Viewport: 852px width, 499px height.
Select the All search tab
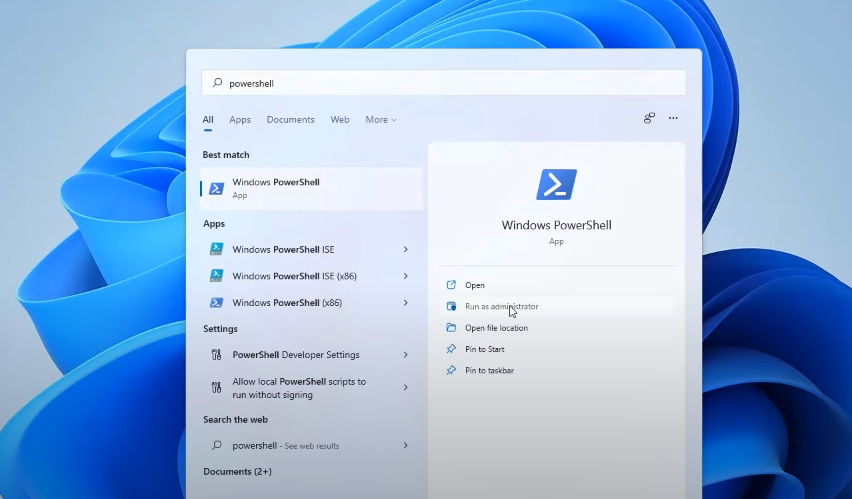click(x=208, y=120)
